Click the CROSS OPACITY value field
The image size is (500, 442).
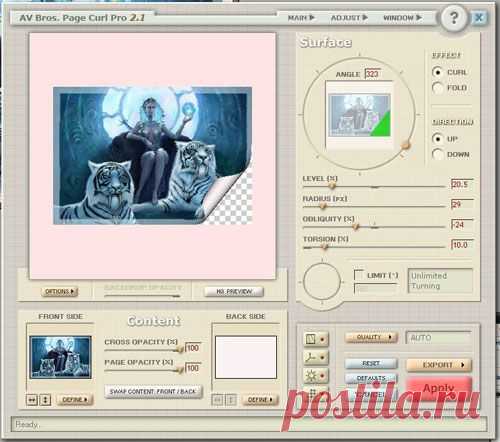193,348
